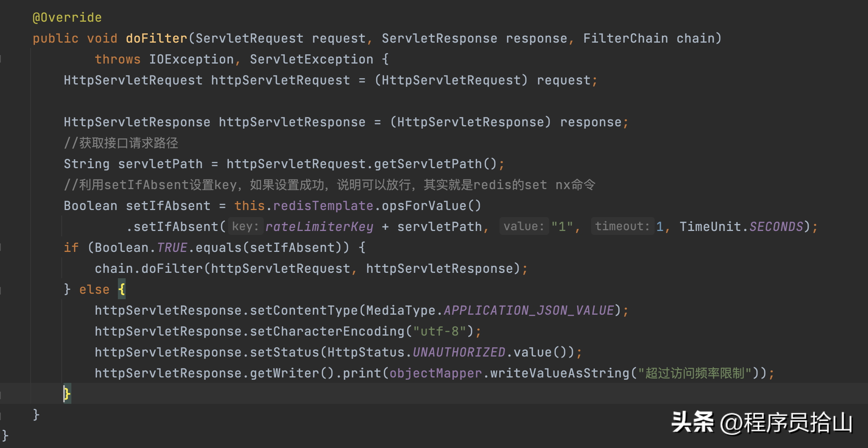Click the highlighted closing brace of else block
Viewport: 868px width, 448px height.
point(67,394)
